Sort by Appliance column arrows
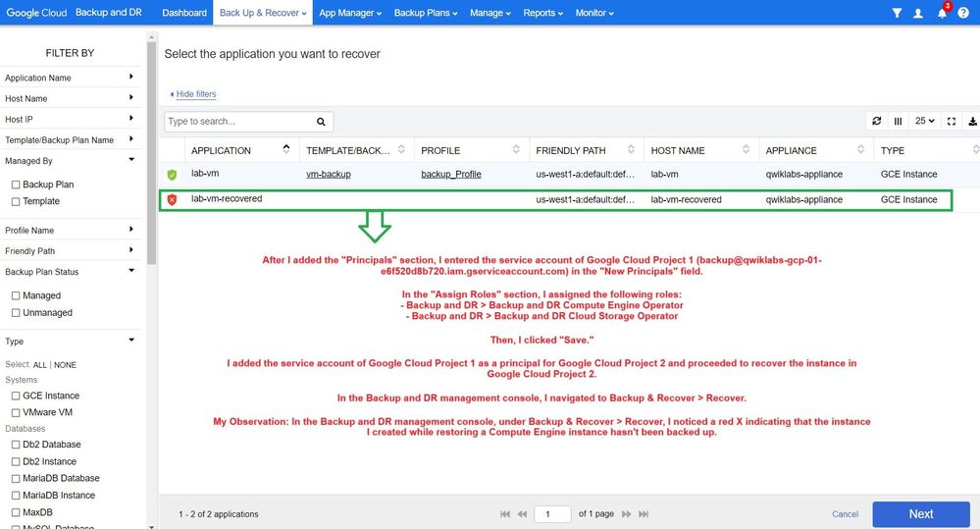Image resolution: width=980 pixels, height=529 pixels. [x=861, y=149]
